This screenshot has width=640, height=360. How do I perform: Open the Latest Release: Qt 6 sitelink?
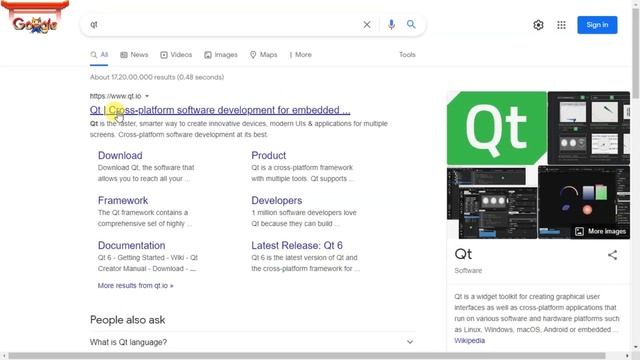(x=297, y=245)
